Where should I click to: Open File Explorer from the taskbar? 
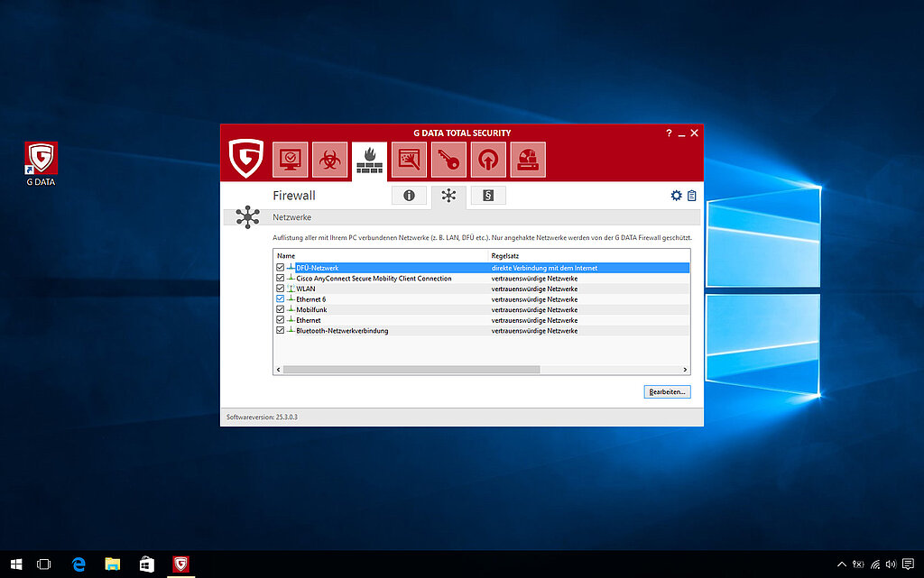click(x=113, y=564)
